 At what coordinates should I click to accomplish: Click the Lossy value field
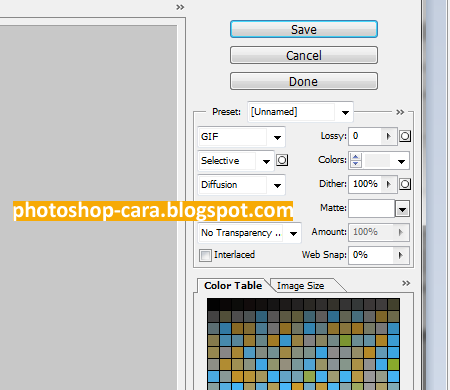point(365,136)
